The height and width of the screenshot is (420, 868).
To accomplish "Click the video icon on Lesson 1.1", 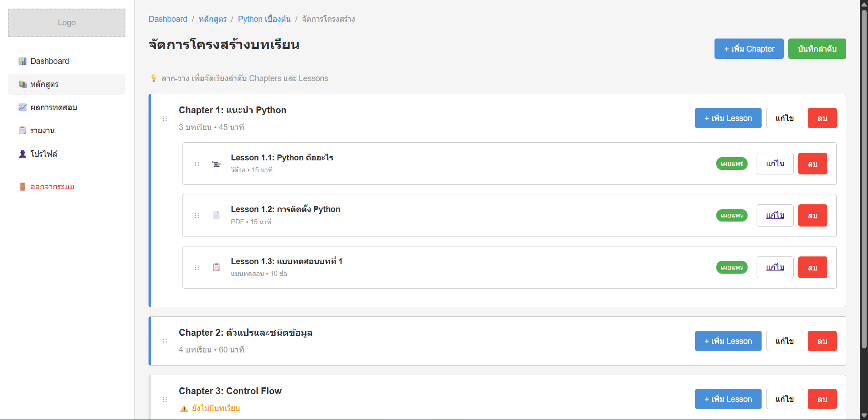I will coord(216,164).
